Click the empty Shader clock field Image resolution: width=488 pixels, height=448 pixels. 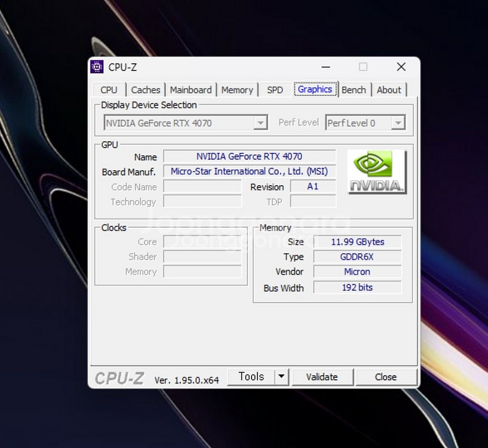pyautogui.click(x=202, y=256)
